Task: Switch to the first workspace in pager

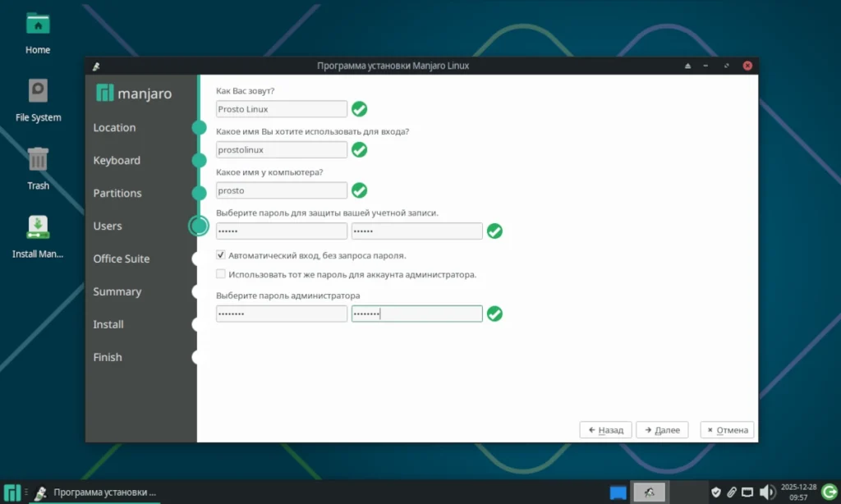Action: 649,493
